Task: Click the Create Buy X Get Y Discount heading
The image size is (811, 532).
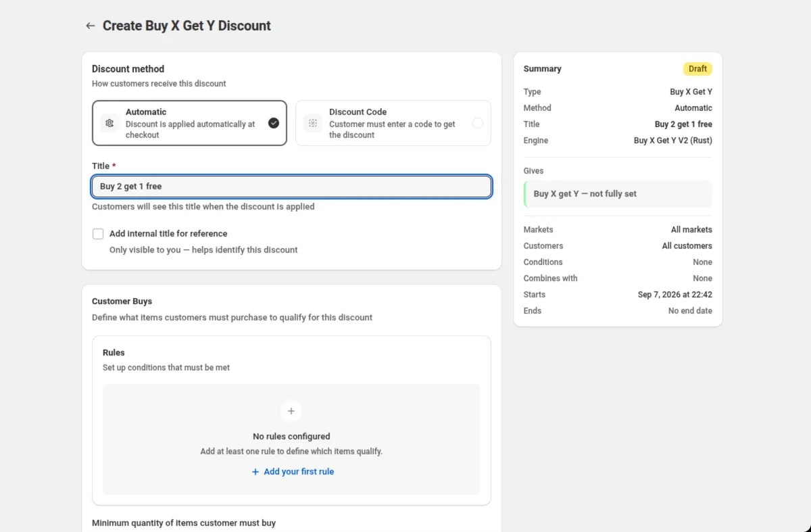Action: click(x=187, y=26)
